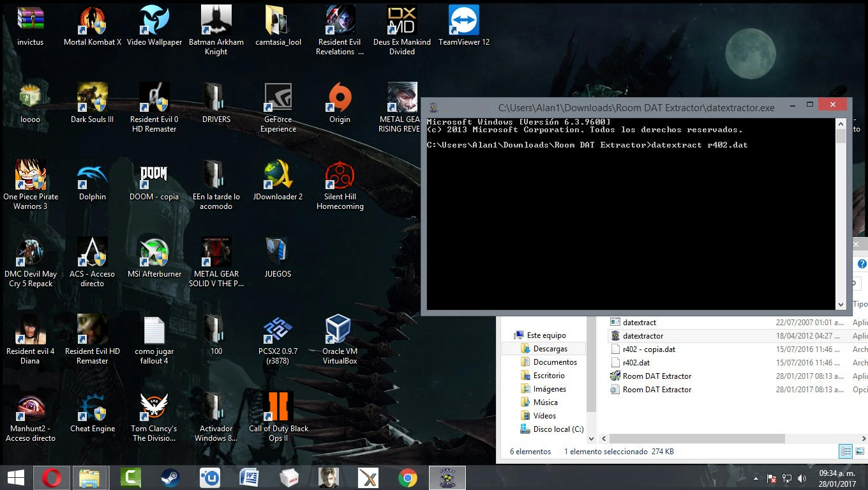Select Disco local (C:) in Explorer
The image size is (868, 490).
pyautogui.click(x=552, y=429)
